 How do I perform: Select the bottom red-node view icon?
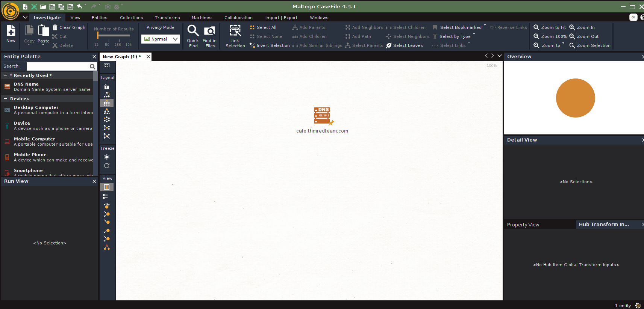(x=107, y=247)
